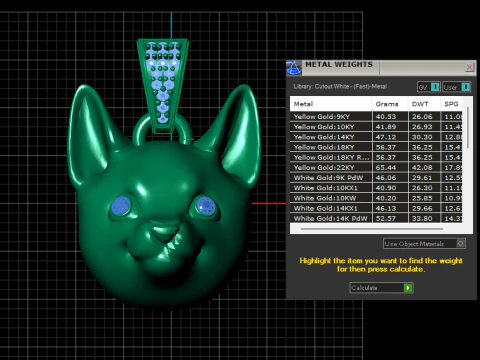This screenshot has width=480, height=360.
Task: Close the Metal Weights panel
Action: click(x=469, y=67)
